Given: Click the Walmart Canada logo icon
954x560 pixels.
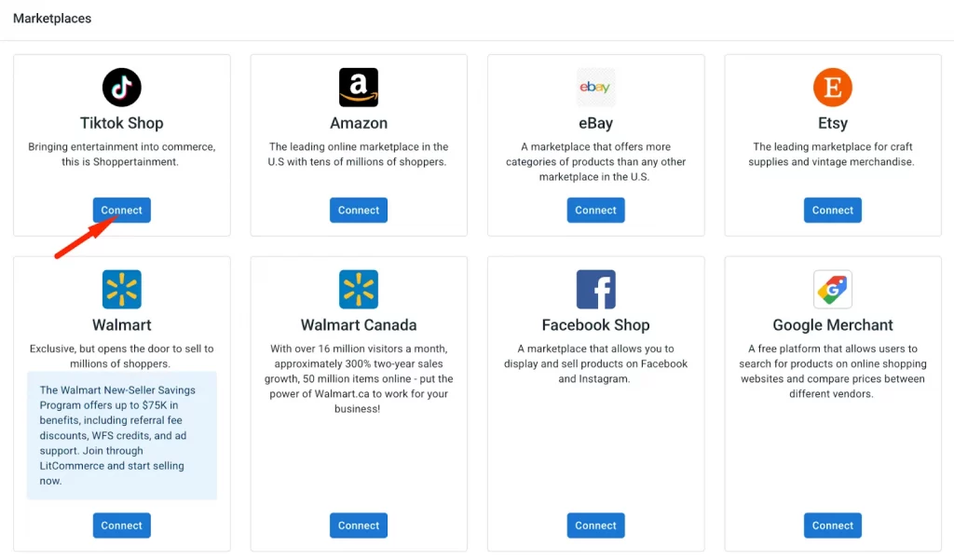Looking at the screenshot, I should point(358,289).
